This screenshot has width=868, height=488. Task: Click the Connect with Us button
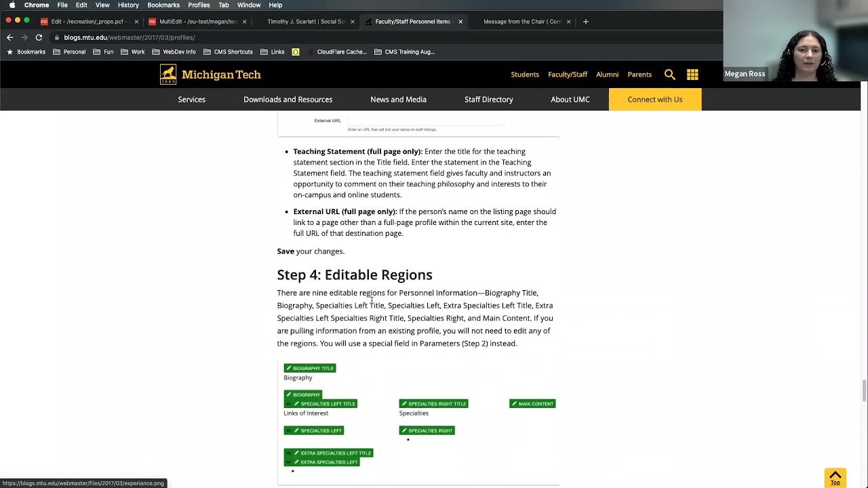click(x=655, y=100)
